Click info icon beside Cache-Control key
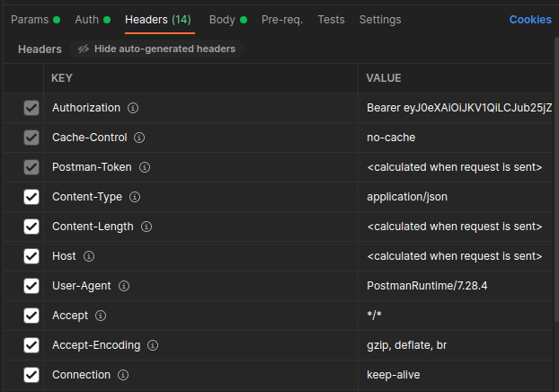Image resolution: width=559 pixels, height=392 pixels. (140, 138)
